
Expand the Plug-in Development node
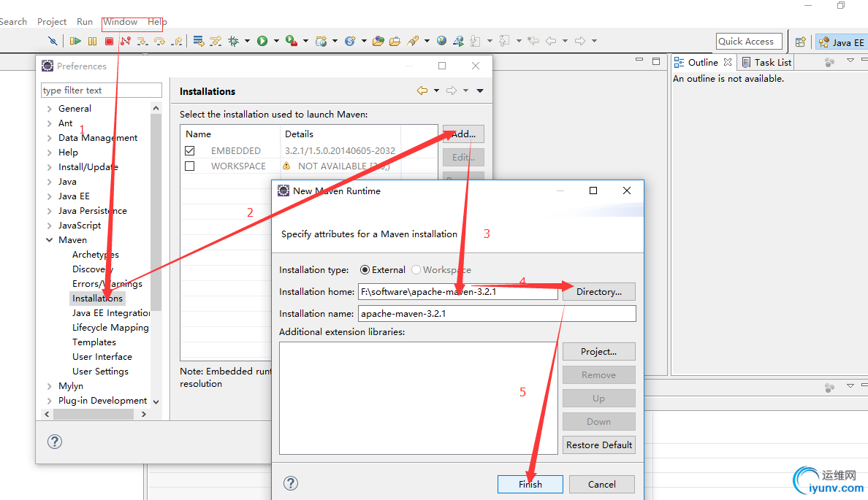tap(49, 401)
